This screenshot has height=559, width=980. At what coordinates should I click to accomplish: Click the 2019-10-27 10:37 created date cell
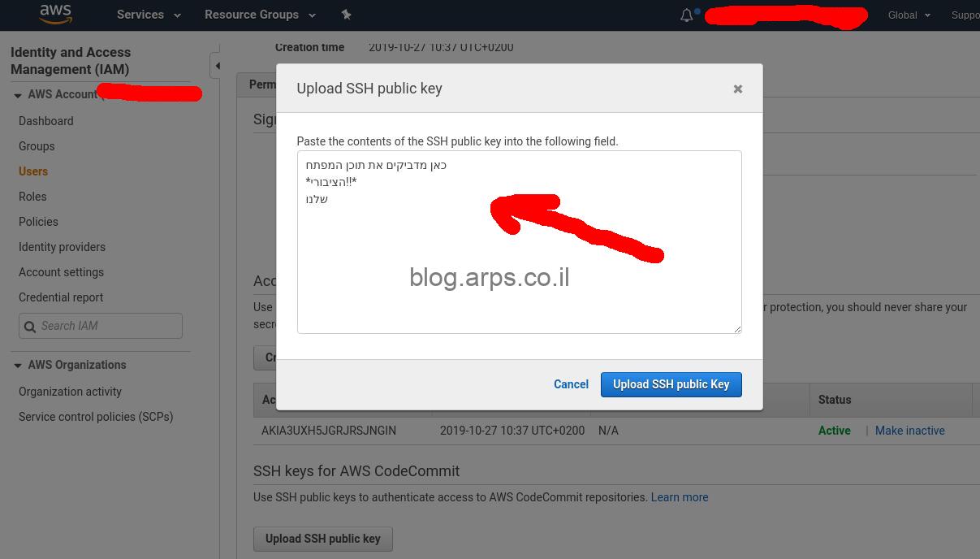pos(512,431)
